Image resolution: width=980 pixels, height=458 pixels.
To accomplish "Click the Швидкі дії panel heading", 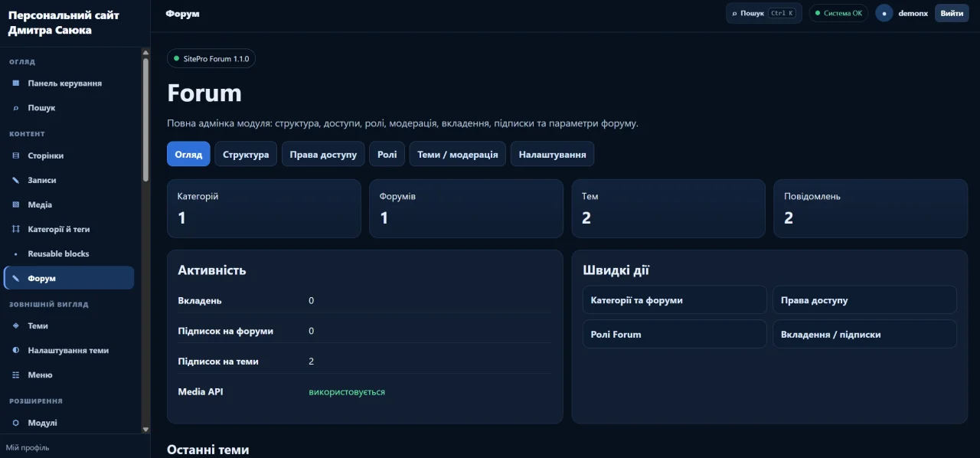I will pos(616,270).
